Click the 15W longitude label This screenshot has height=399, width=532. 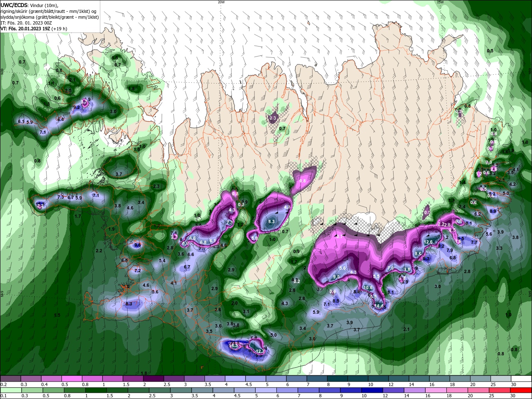coord(440,2)
